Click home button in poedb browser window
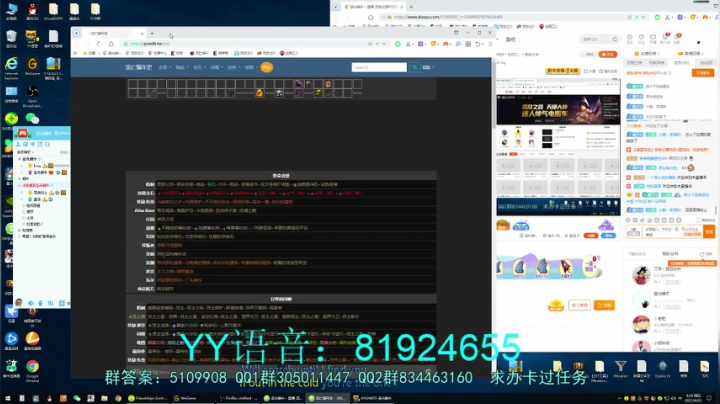This screenshot has width=720, height=404. tap(111, 44)
